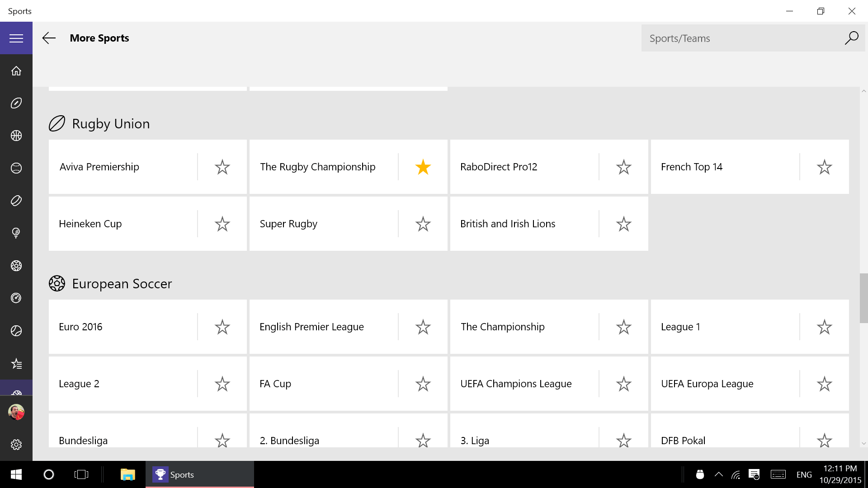This screenshot has width=868, height=488.
Task: Click the search magnifier icon
Action: click(852, 38)
